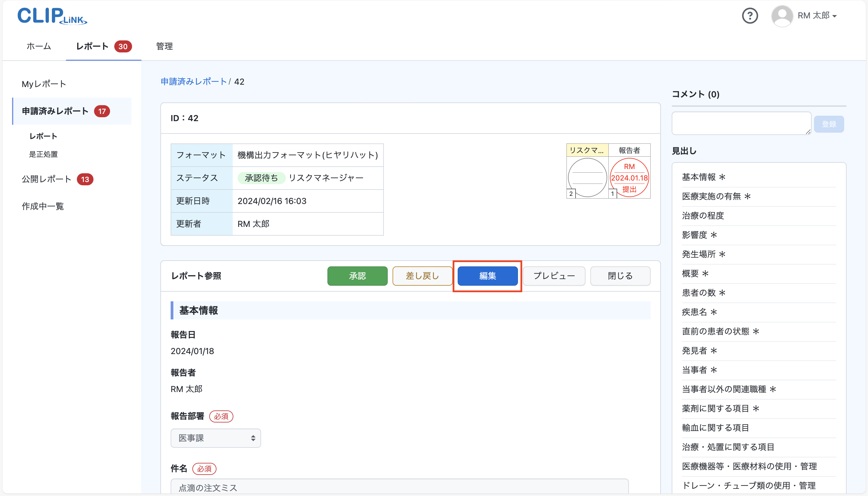Select Myレポート in the sidebar
868x496 pixels.
[x=44, y=83]
